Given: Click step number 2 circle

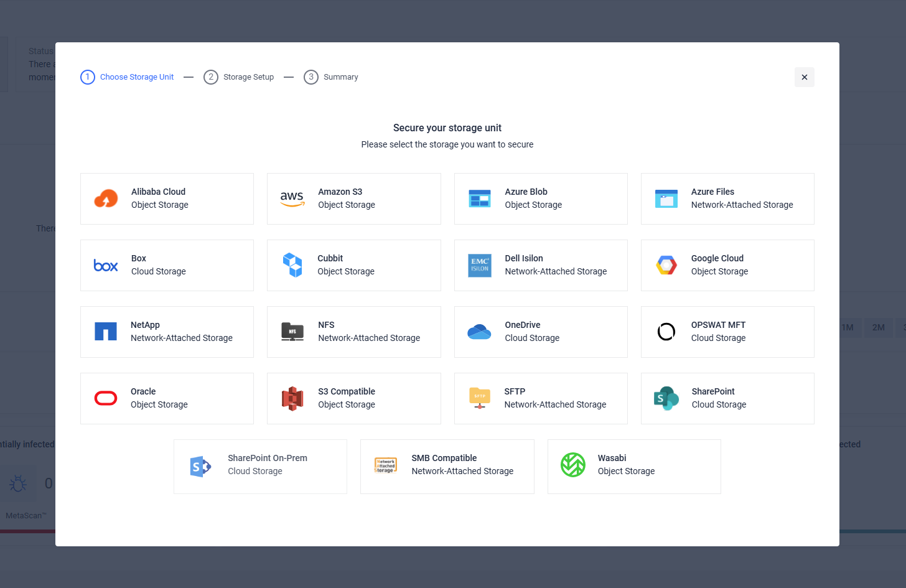Looking at the screenshot, I should tap(211, 77).
